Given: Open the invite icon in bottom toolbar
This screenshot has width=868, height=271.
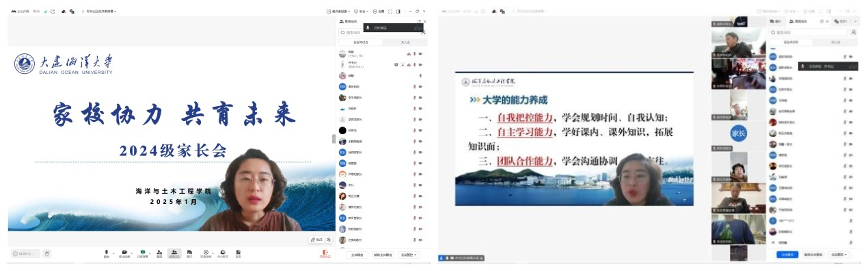Looking at the screenshot, I should [159, 254].
